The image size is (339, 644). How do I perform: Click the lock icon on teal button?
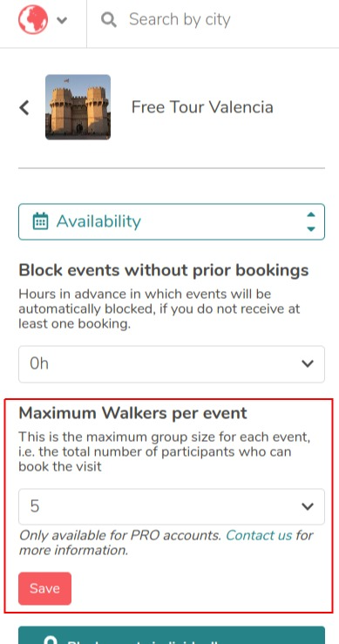pos(51,641)
